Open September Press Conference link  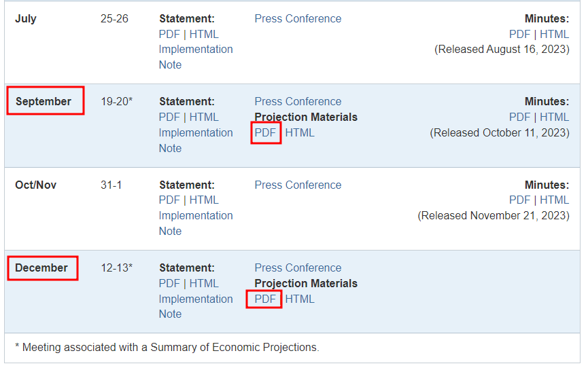(x=298, y=102)
